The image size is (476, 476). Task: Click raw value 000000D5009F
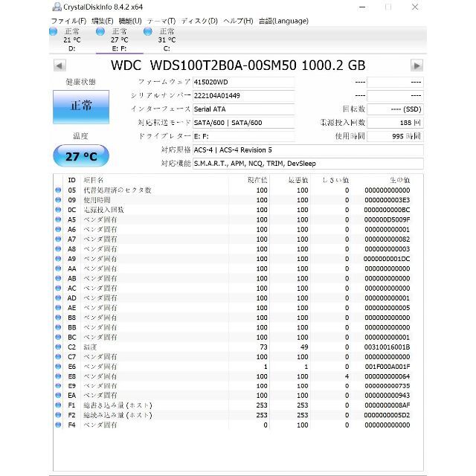coord(387,219)
